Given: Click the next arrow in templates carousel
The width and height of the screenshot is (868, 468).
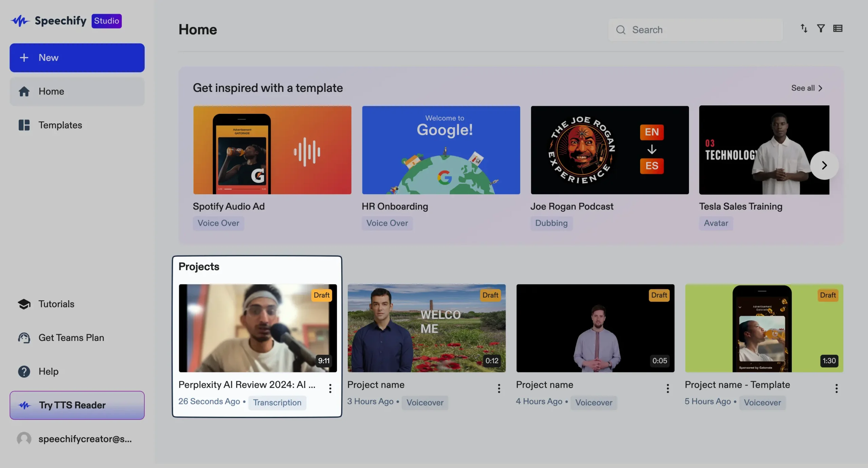Looking at the screenshot, I should (x=824, y=165).
